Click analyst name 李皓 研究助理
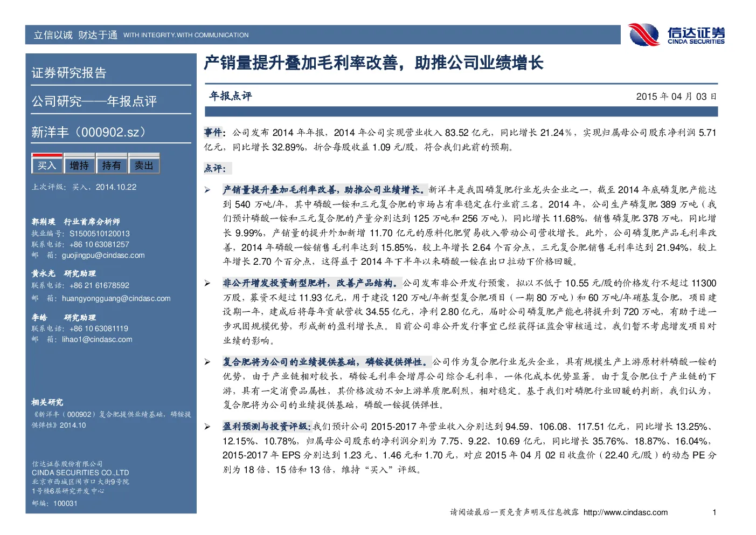Image resolution: width=756 pixels, height=535 pixels. [64, 318]
